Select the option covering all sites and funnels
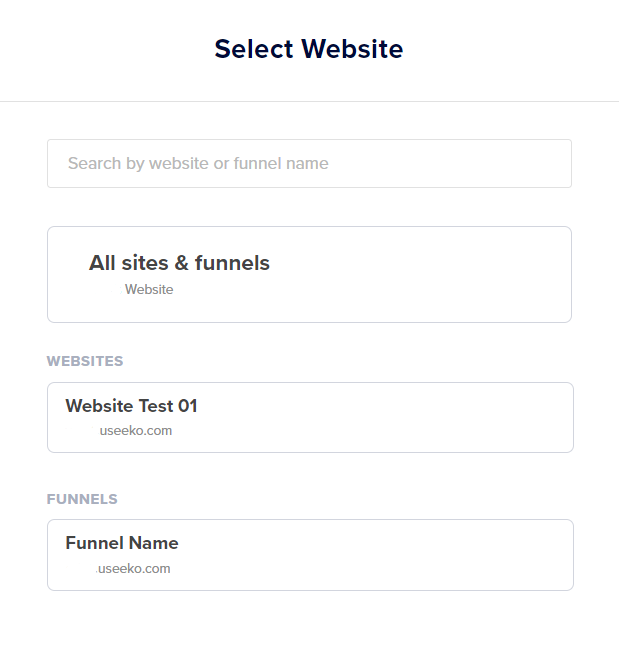 click(x=309, y=274)
